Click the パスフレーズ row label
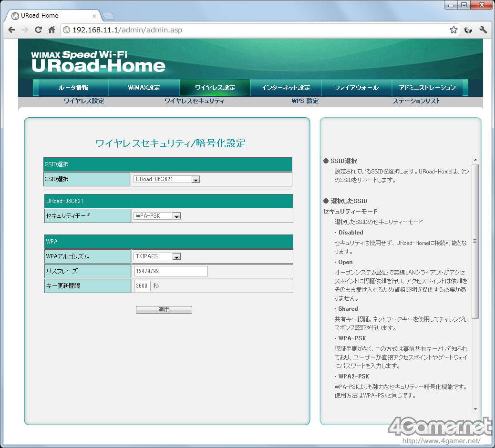 click(88, 271)
